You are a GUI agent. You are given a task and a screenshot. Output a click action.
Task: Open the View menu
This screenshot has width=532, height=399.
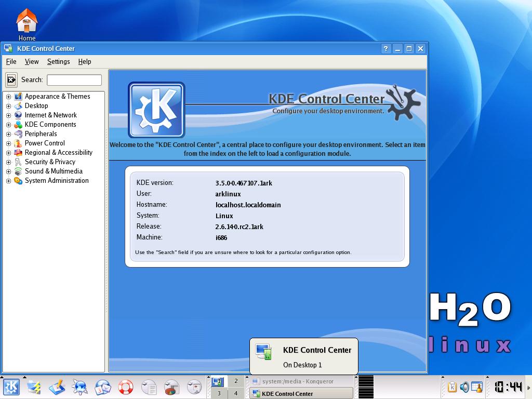click(x=32, y=61)
